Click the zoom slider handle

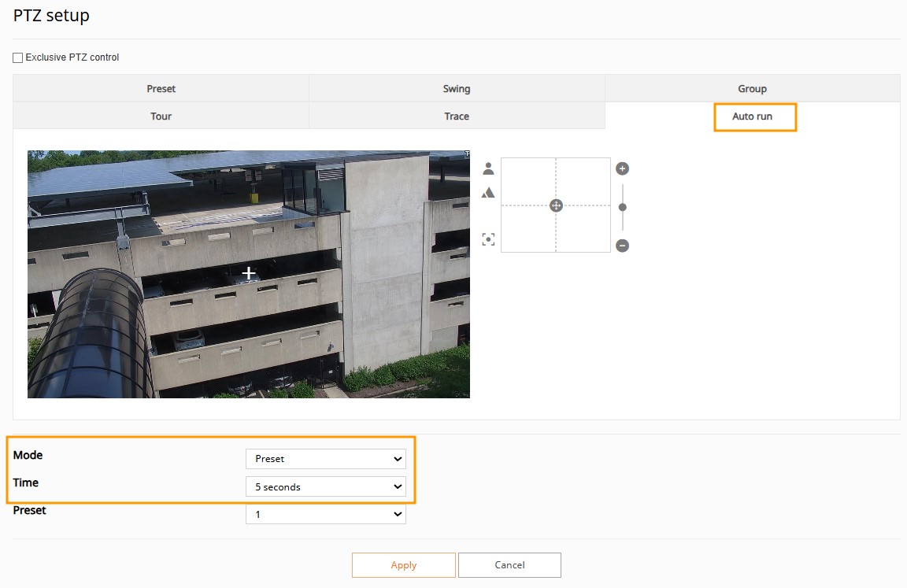tap(623, 207)
